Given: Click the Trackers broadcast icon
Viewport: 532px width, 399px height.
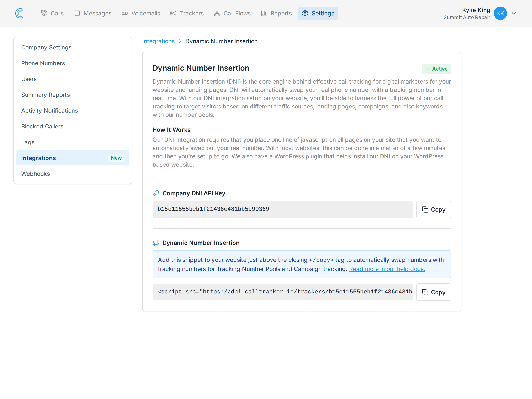Looking at the screenshot, I should pos(173,13).
